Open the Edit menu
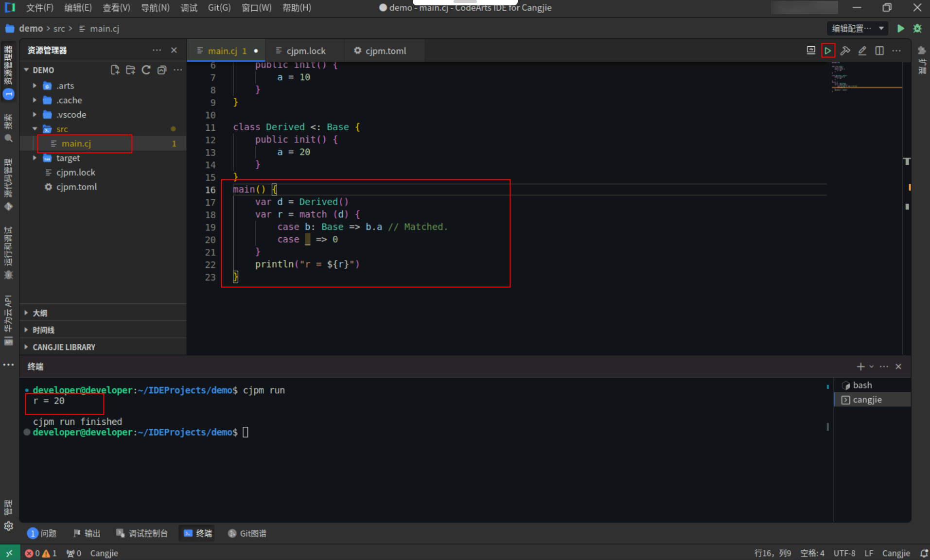The image size is (930, 560). click(78, 8)
